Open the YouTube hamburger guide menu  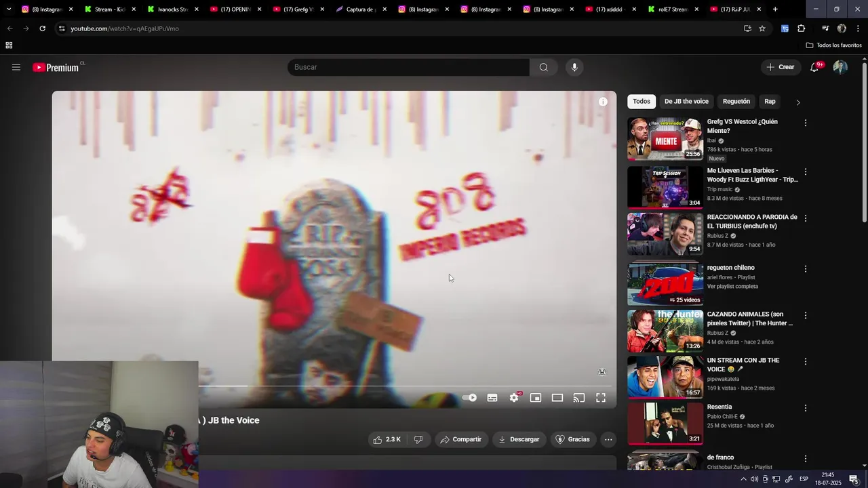point(16,67)
